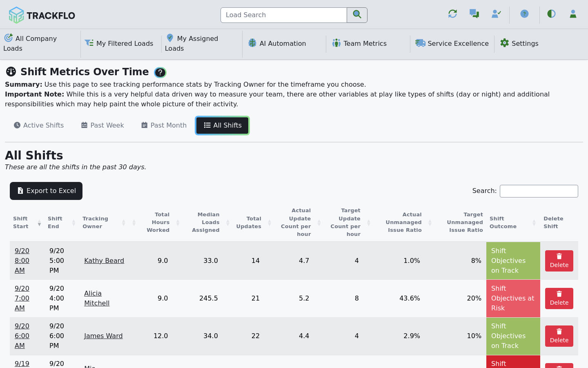
Task: Sort by Shift Start column
Action: click(x=27, y=222)
